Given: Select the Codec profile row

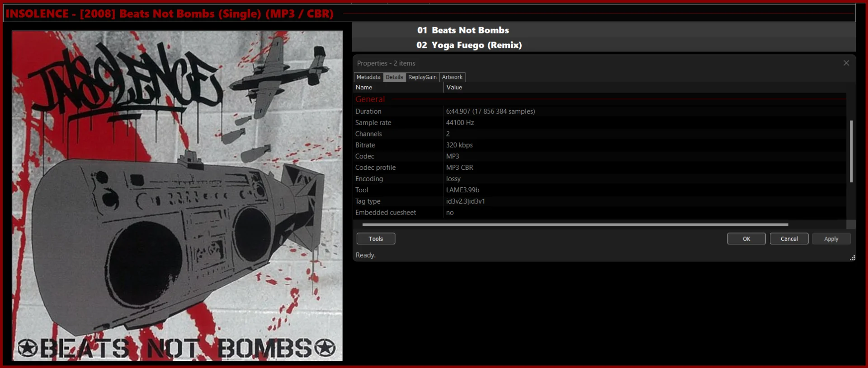Looking at the screenshot, I should (600, 168).
